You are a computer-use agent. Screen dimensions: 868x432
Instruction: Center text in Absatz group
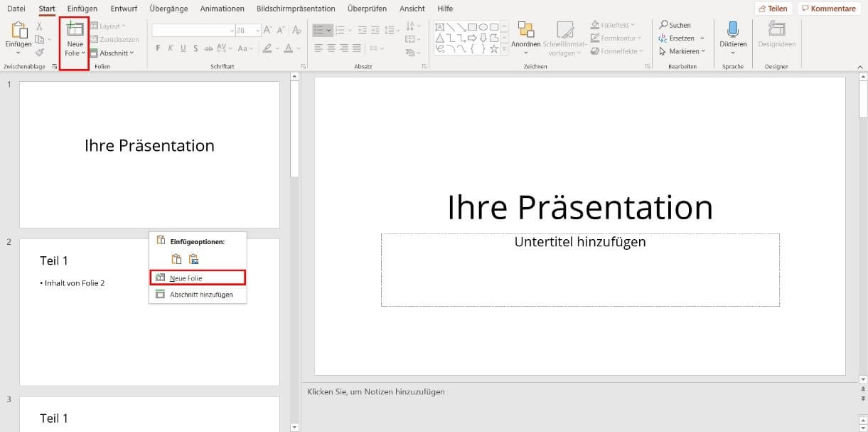[332, 48]
